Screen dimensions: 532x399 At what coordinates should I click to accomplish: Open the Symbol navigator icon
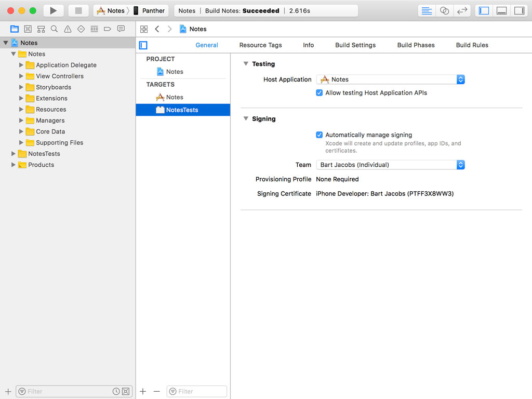tap(41, 29)
